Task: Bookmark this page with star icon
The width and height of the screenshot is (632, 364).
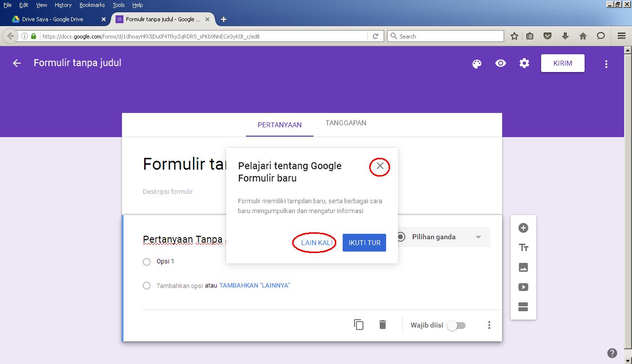Action: click(x=514, y=36)
